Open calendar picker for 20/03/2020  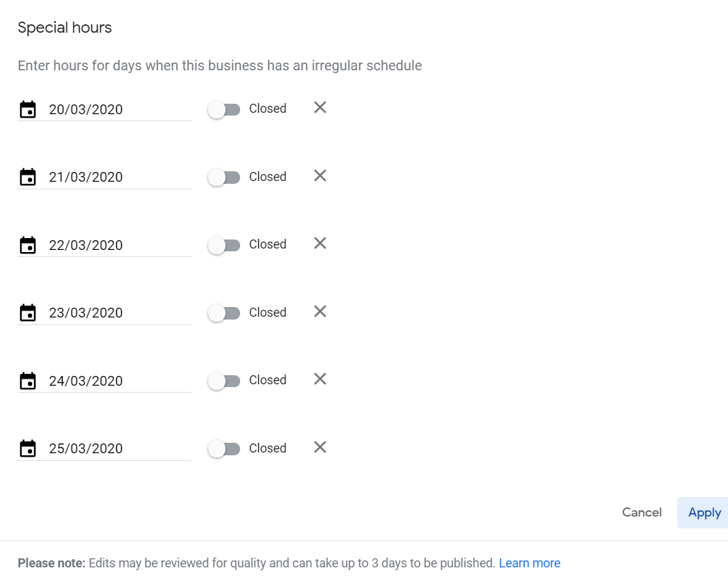click(28, 109)
